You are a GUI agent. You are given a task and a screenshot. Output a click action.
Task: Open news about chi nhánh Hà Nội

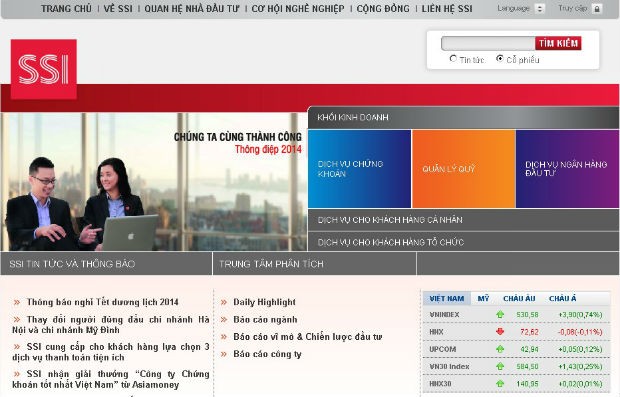[x=111, y=325]
